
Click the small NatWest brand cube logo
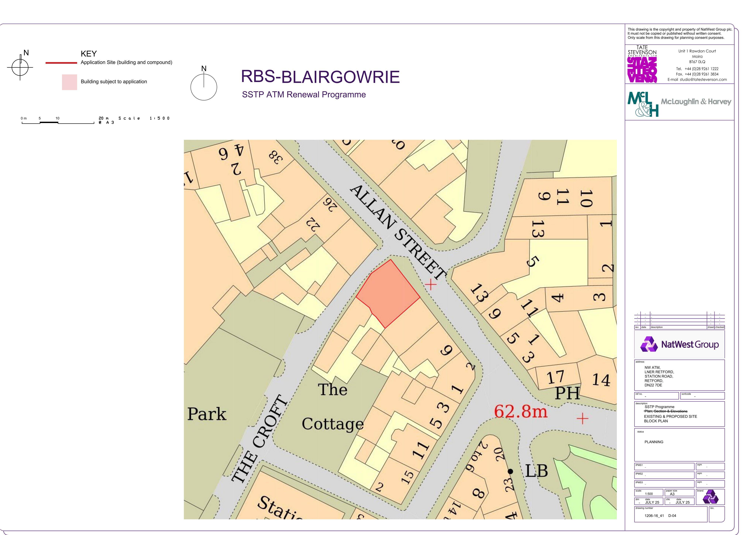[x=711, y=497]
